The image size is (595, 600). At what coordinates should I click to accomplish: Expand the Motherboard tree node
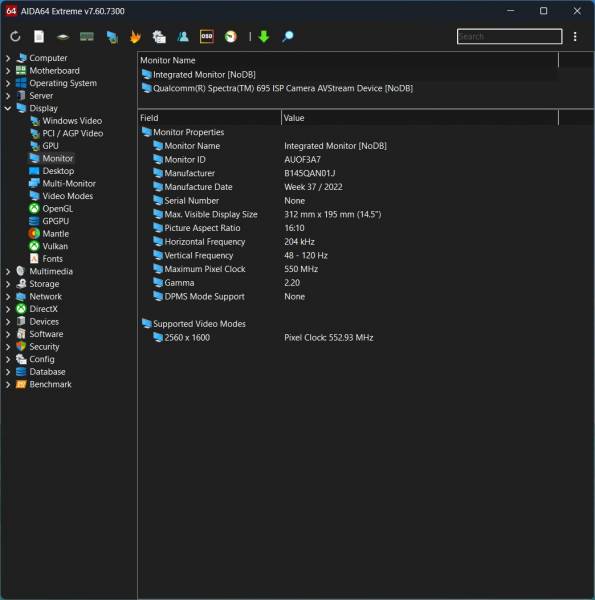point(8,71)
